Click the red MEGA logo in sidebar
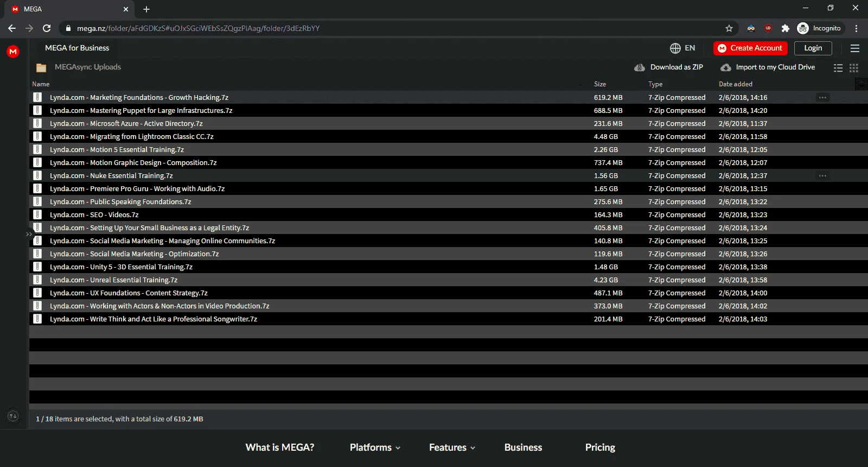This screenshot has height=467, width=868. (13, 52)
